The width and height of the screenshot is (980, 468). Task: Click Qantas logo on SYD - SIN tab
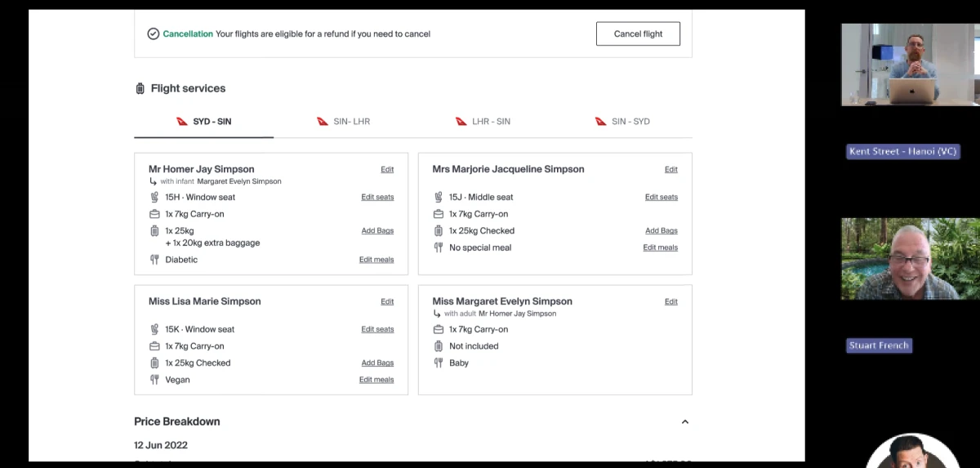pos(182,122)
